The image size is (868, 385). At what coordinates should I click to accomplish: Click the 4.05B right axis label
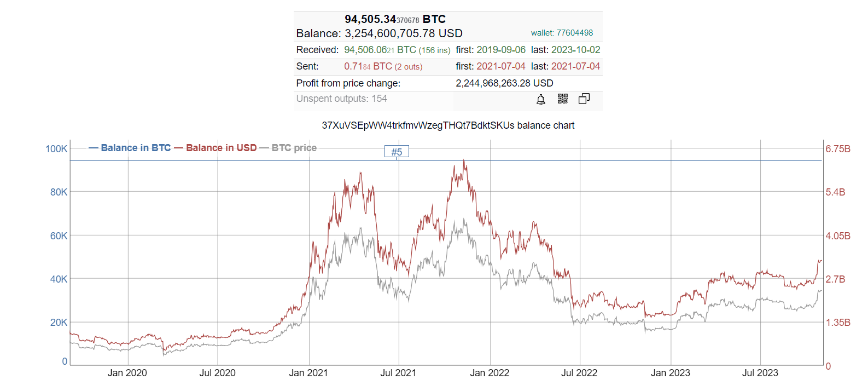[x=838, y=236]
